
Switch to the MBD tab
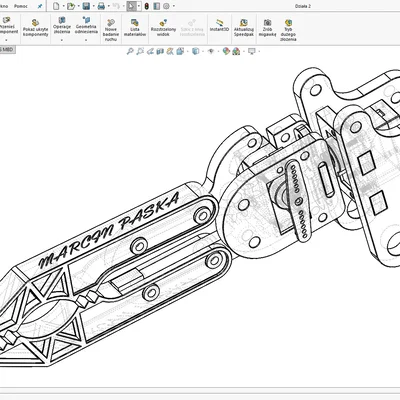pos(7,49)
